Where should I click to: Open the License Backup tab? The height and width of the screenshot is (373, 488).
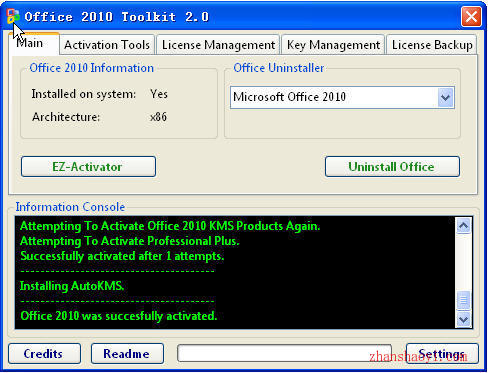[x=432, y=45]
